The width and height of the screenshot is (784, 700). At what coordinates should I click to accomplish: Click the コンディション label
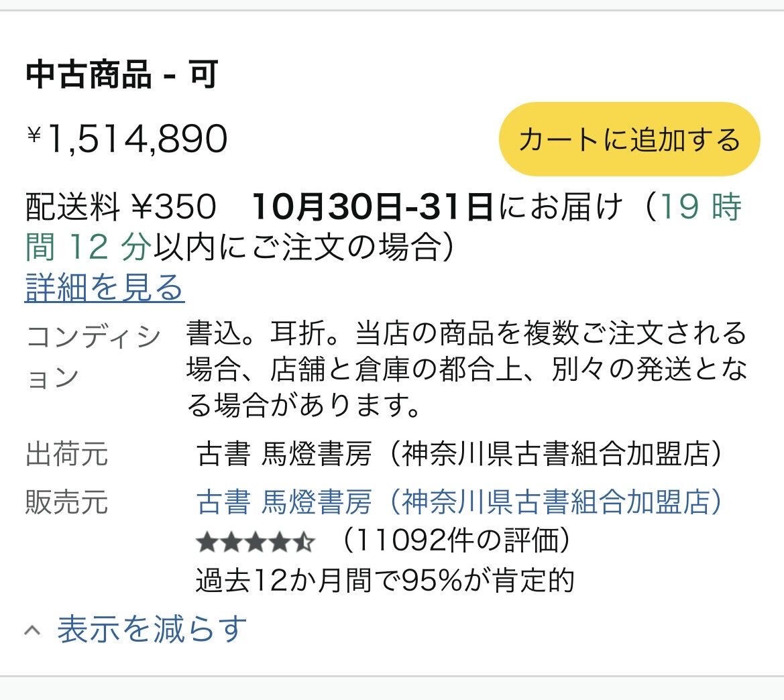(93, 356)
